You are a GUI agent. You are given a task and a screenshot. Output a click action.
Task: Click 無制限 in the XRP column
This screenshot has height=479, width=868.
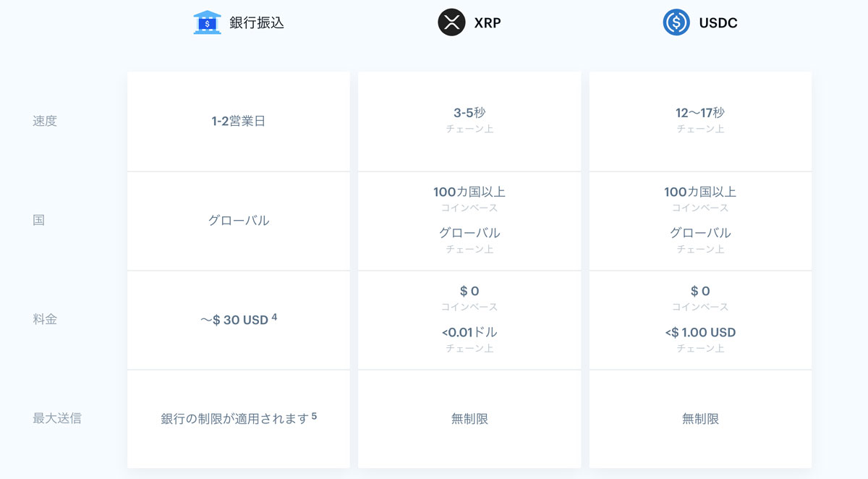469,418
